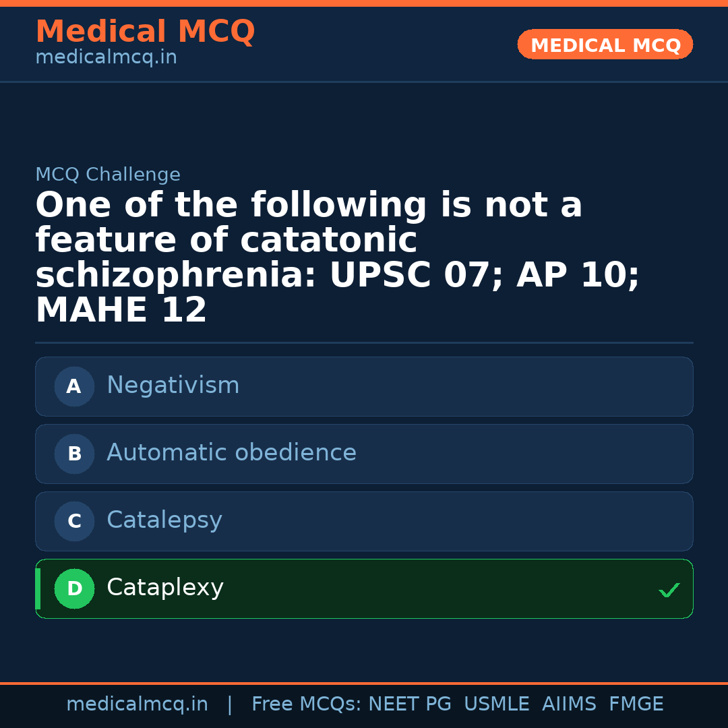Click the FMGE label in footer

[x=636, y=703]
